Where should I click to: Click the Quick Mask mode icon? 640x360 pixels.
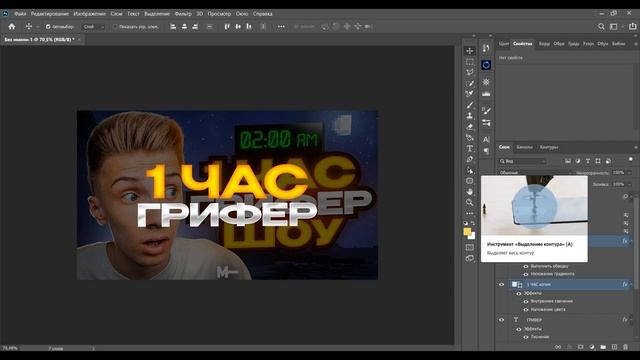pos(470,247)
